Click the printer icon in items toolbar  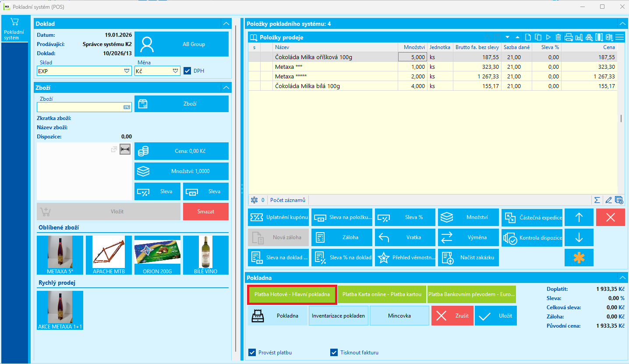569,37
